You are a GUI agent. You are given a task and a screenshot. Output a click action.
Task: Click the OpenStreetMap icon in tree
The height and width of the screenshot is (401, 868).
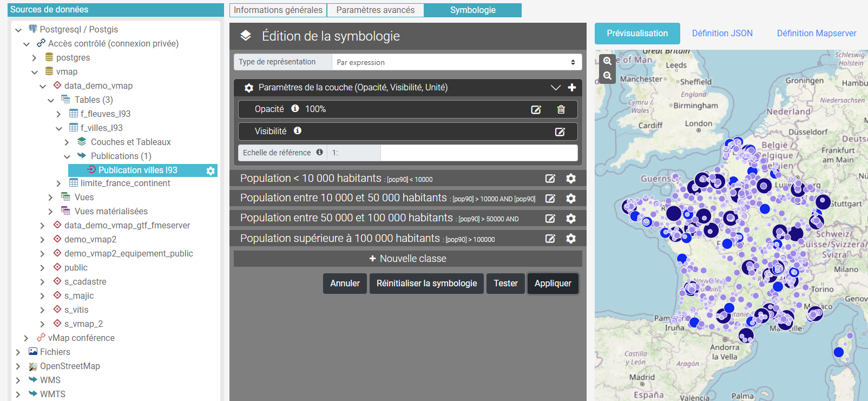coord(33,366)
